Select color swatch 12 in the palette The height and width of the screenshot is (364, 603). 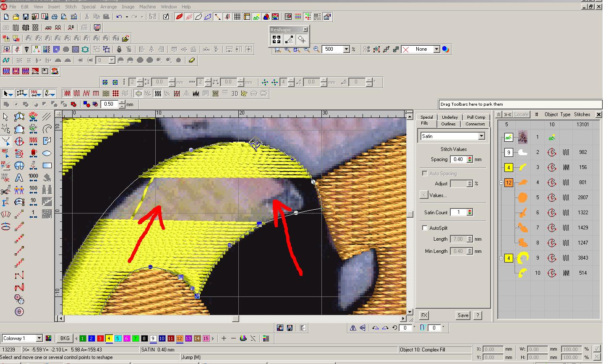(x=179, y=338)
